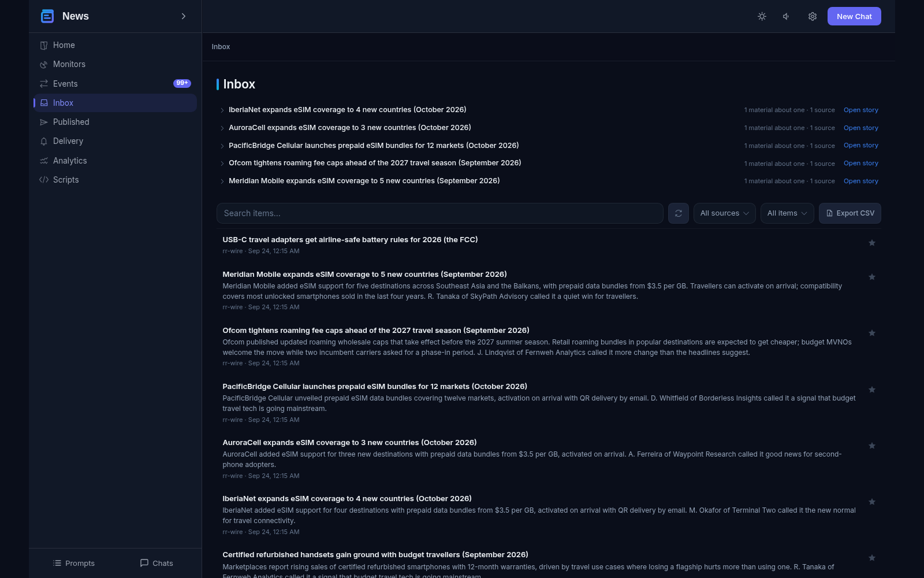Export inbox items as CSV
The image size is (924, 578).
click(x=850, y=213)
